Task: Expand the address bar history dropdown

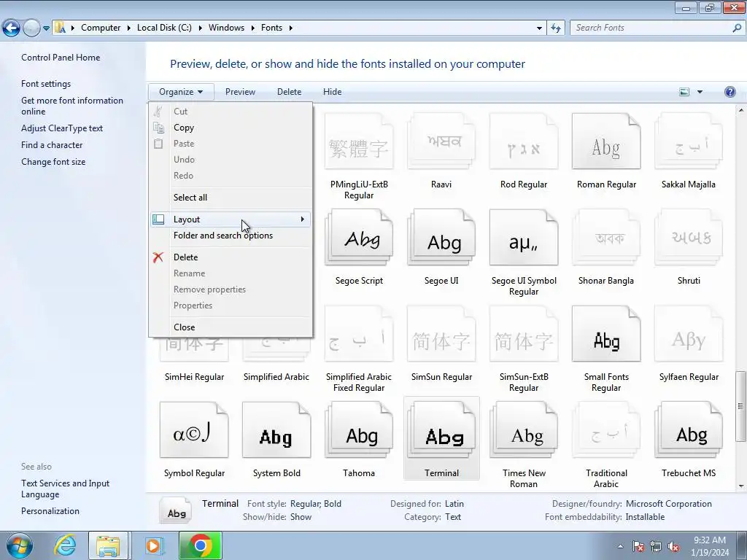Action: [x=539, y=28]
